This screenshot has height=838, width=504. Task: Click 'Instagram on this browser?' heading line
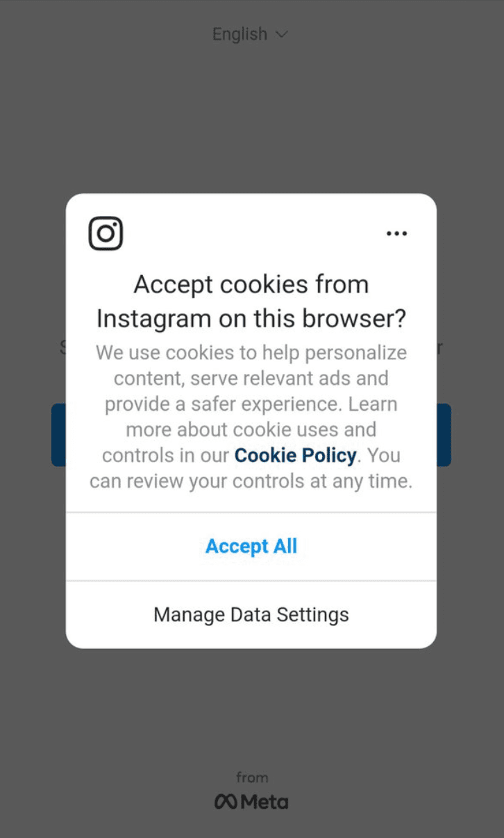pyautogui.click(x=251, y=318)
